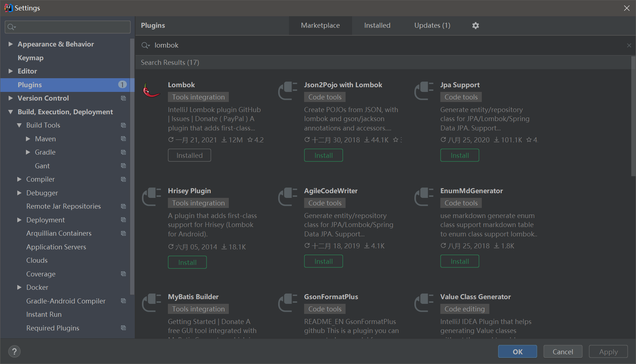Install the Hrisey Plugin
Image resolution: width=636 pixels, height=364 pixels.
pos(187,262)
